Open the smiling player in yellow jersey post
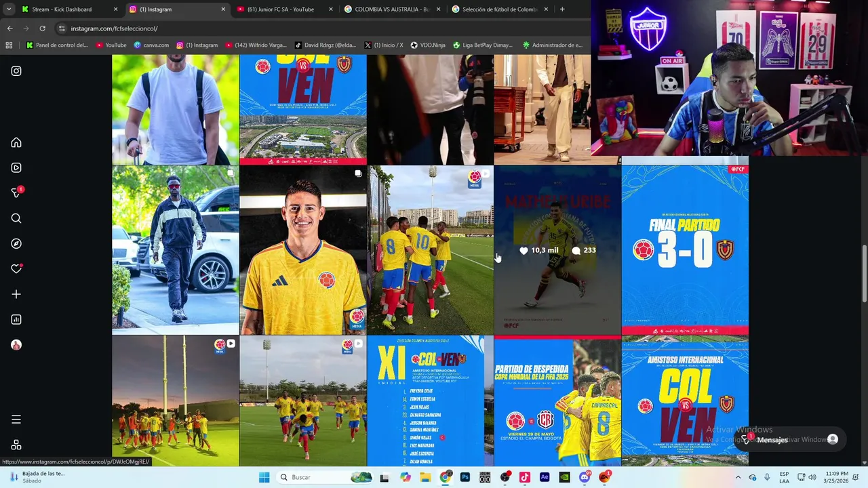The width and height of the screenshot is (868, 488). 302,250
